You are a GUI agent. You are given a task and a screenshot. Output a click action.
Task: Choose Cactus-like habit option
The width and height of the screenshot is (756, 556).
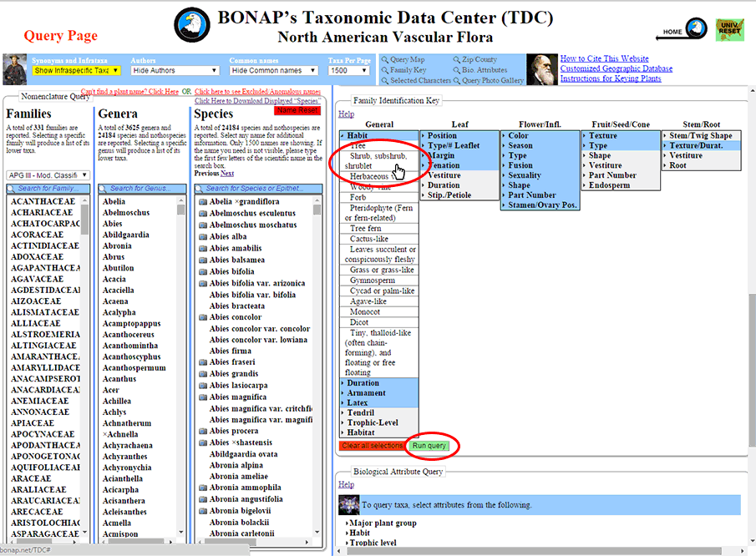click(379, 239)
